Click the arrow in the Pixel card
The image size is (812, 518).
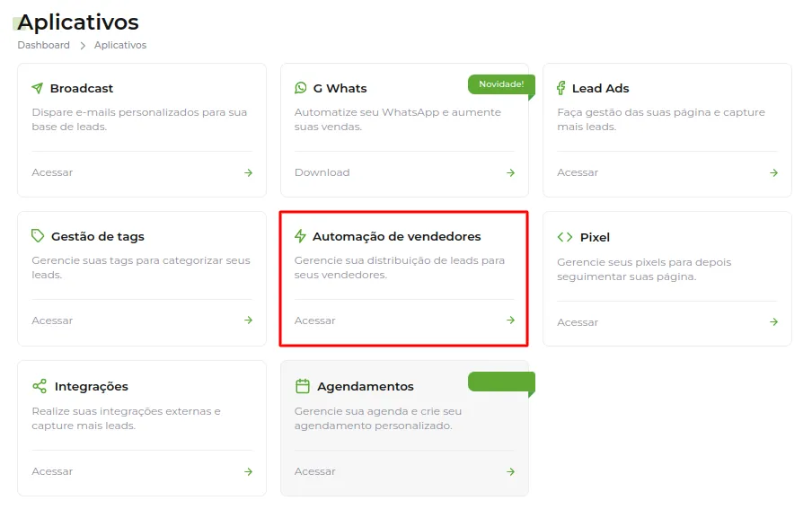pyautogui.click(x=773, y=322)
